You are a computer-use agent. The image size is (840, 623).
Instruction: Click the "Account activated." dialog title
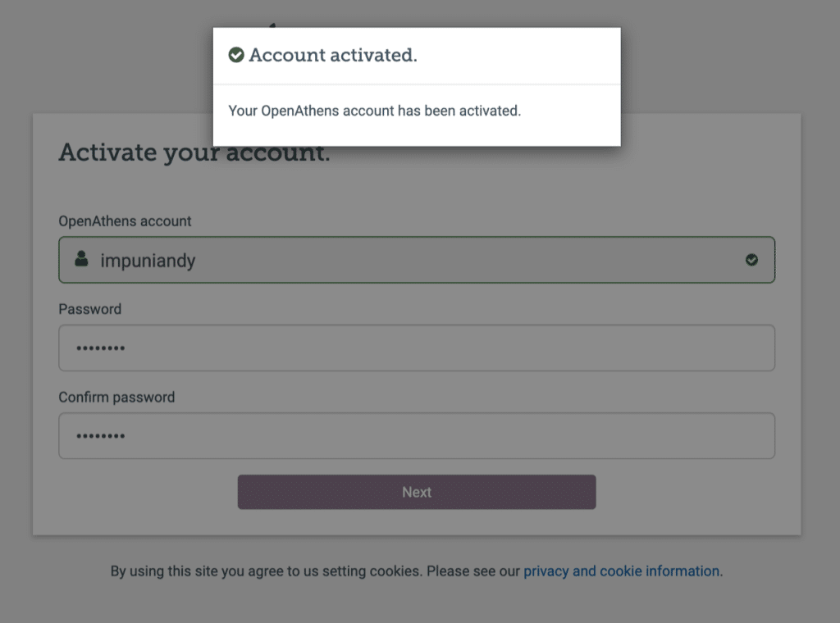click(x=333, y=56)
